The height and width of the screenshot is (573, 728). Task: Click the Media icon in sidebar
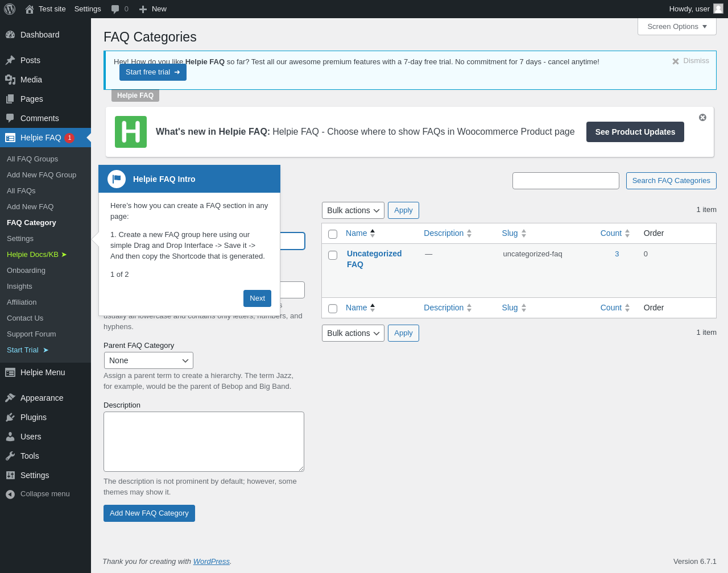(x=10, y=80)
